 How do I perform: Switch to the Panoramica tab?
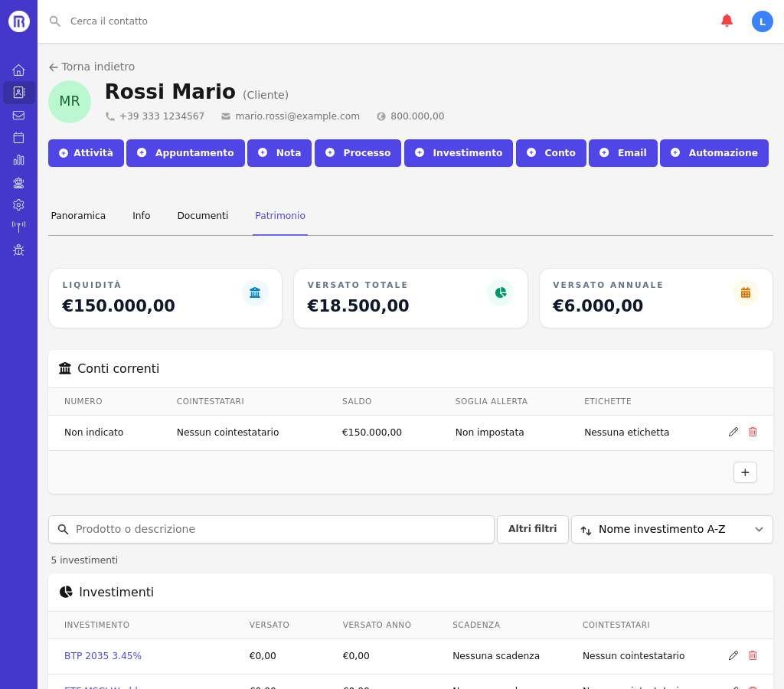click(x=78, y=216)
